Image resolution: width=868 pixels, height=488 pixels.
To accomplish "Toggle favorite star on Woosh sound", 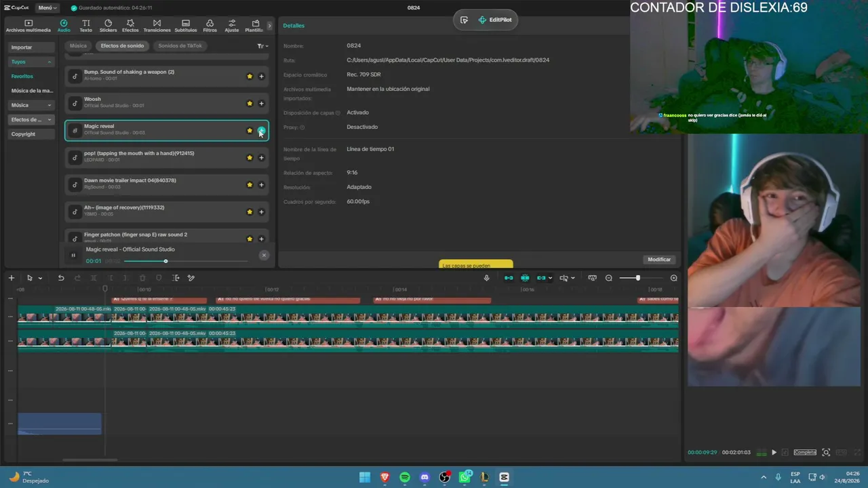I will pos(250,103).
